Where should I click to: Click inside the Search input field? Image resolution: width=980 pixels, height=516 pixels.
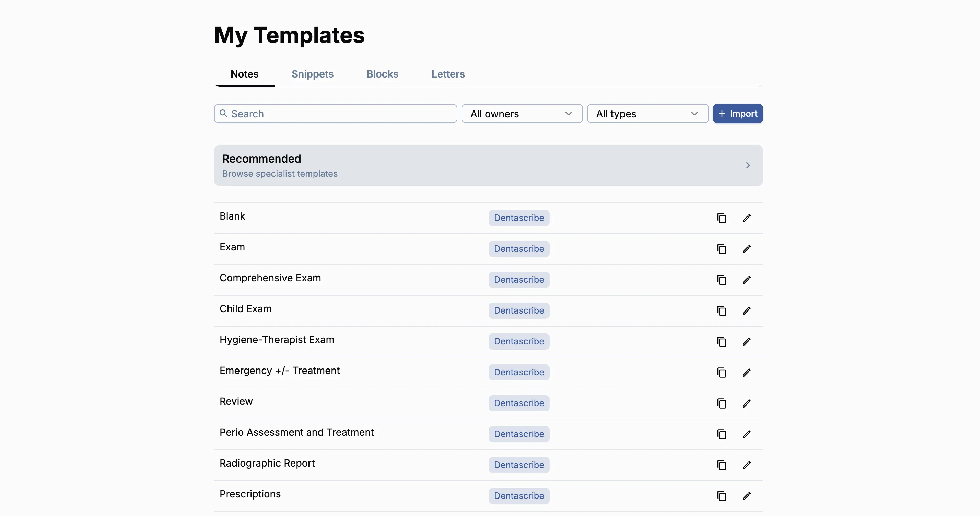click(x=335, y=113)
